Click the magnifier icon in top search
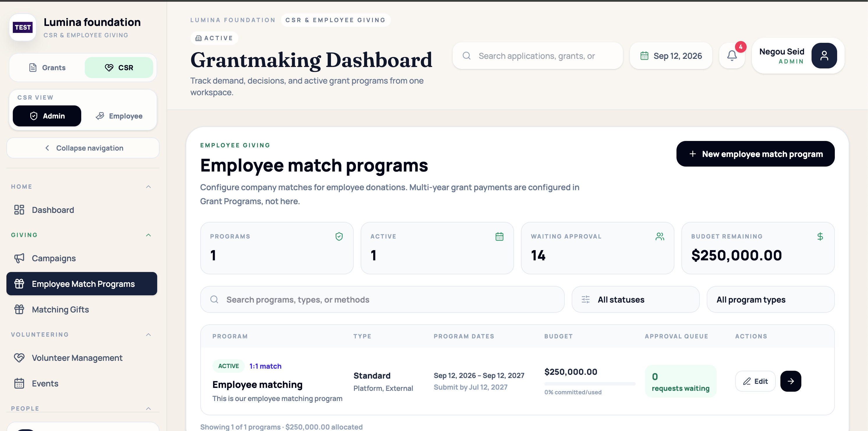Image resolution: width=868 pixels, height=431 pixels. point(466,56)
